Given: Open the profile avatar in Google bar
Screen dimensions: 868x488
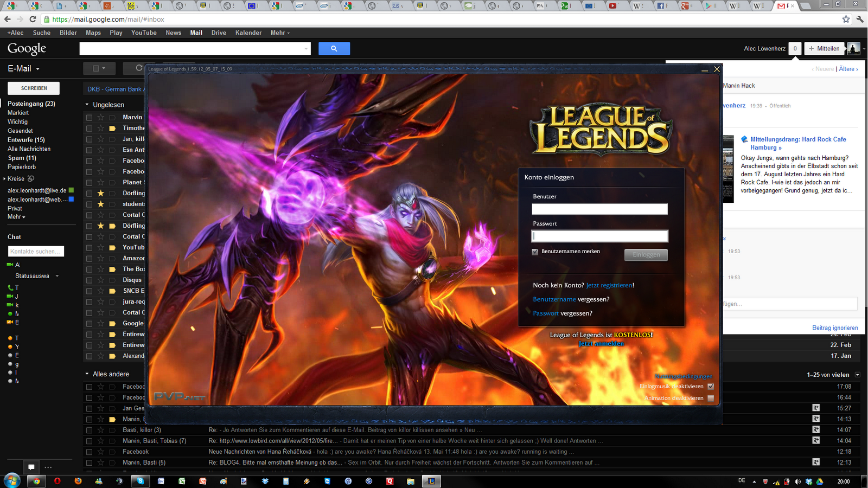Looking at the screenshot, I should pyautogui.click(x=853, y=49).
